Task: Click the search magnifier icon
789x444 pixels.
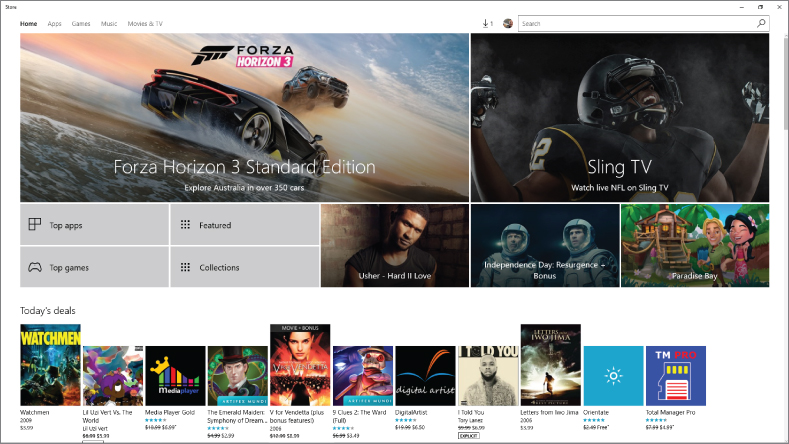Action: [761, 23]
